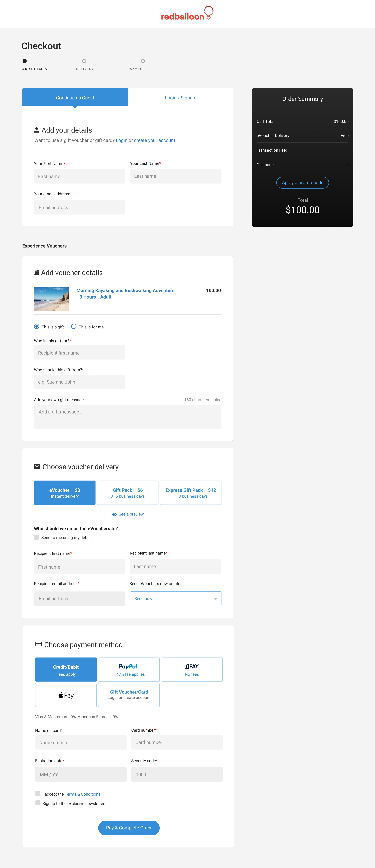The image size is (375, 868).
Task: Click the person icon beside Add your details
Action: click(x=37, y=130)
